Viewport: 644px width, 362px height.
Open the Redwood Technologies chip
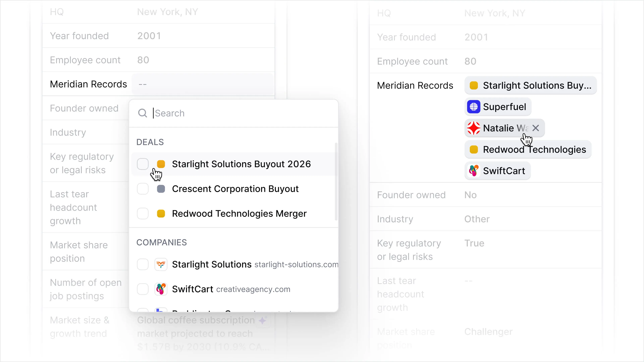click(528, 150)
